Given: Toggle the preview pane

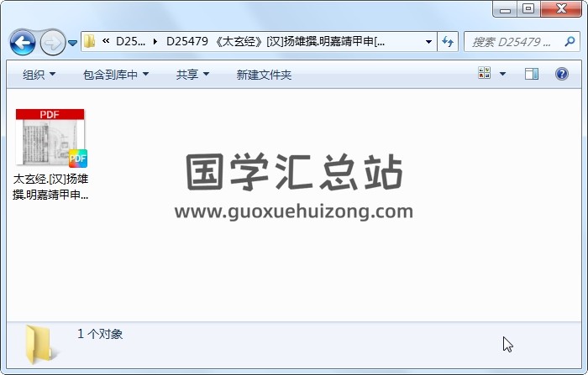Looking at the screenshot, I should coord(532,74).
